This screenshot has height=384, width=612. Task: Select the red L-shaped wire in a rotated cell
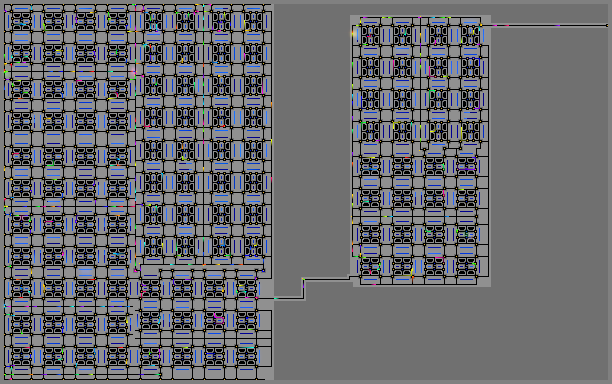point(147,124)
